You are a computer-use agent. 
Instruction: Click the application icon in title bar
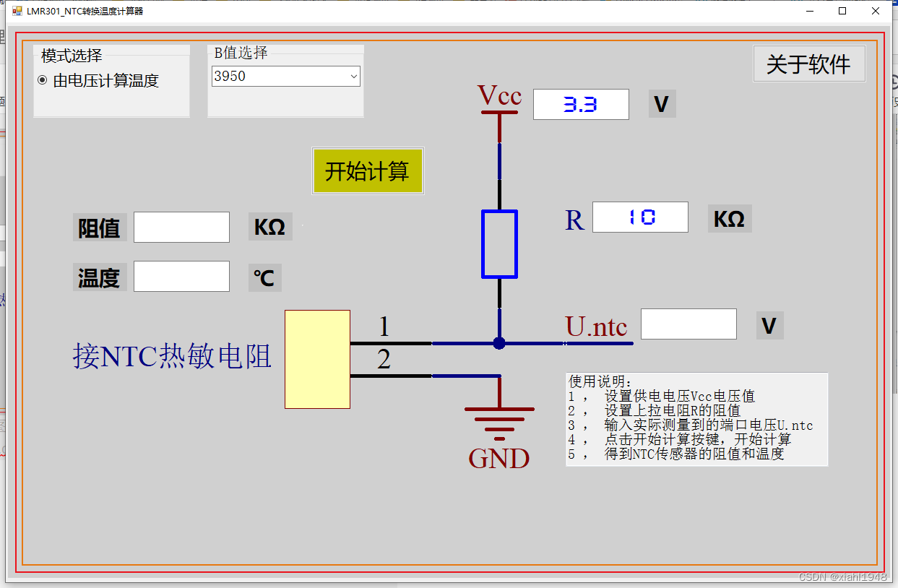[x=17, y=11]
